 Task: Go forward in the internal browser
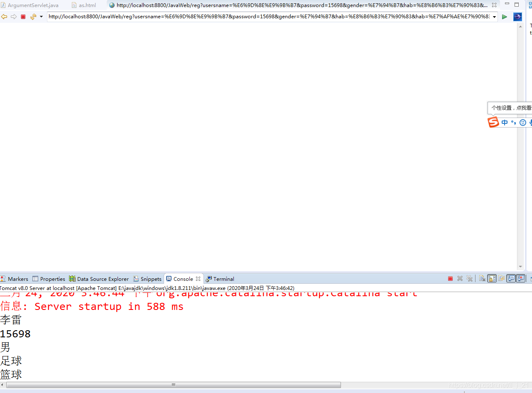(14, 17)
